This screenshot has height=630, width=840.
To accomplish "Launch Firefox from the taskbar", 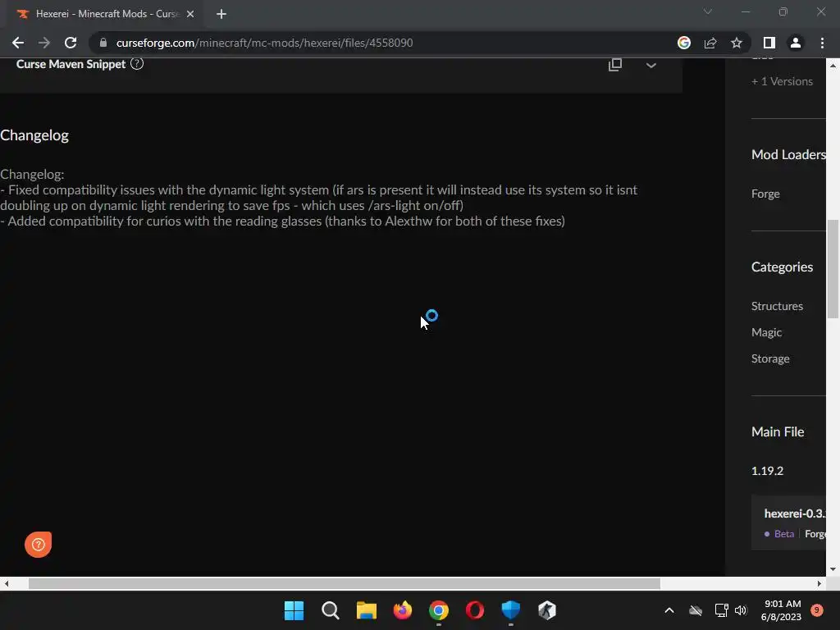I will pos(402,610).
